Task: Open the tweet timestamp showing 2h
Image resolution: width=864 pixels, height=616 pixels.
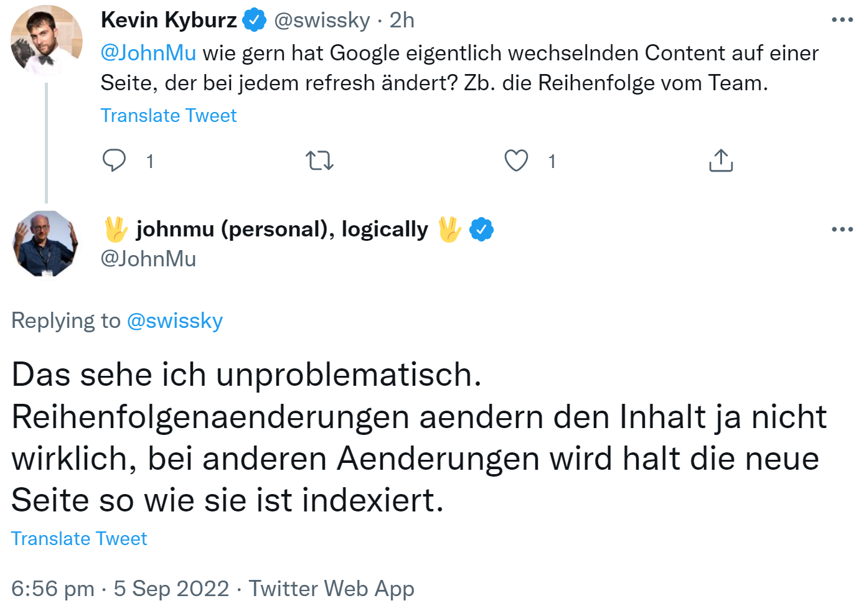Action: pyautogui.click(x=401, y=19)
